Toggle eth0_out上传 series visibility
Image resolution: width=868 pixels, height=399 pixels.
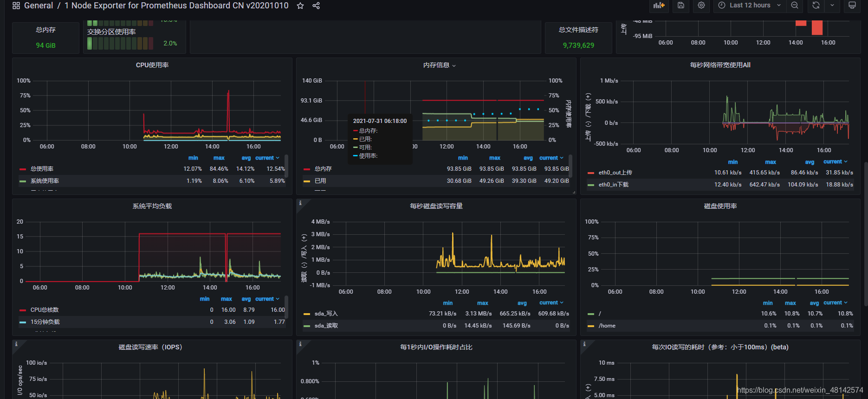(x=615, y=173)
